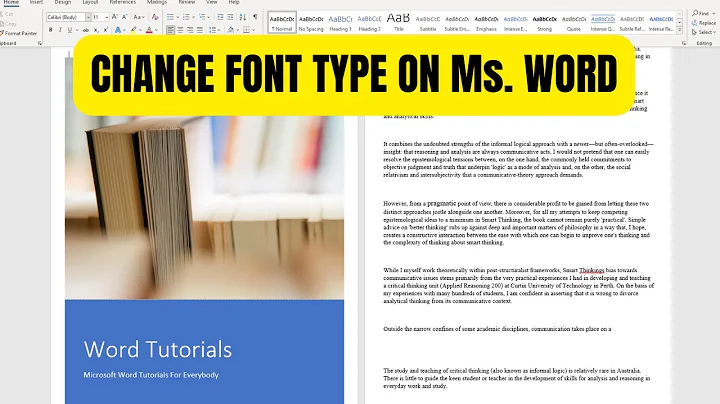Screen dimensions: 720x404
Task: Open the Styles pane dialog launcher
Action: tap(684, 43)
